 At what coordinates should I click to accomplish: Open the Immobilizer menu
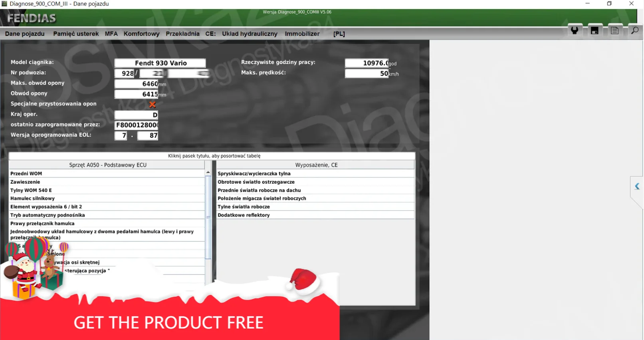coord(302,34)
